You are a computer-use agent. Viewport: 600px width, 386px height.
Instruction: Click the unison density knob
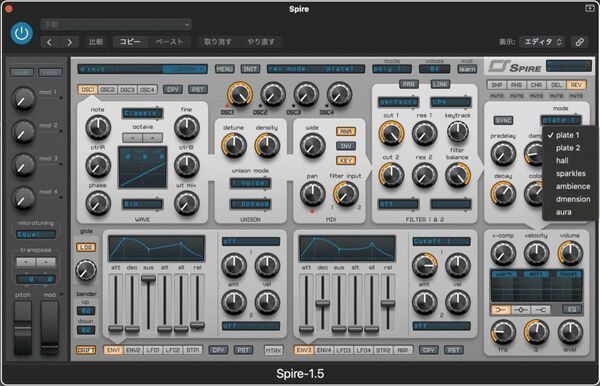(267, 145)
